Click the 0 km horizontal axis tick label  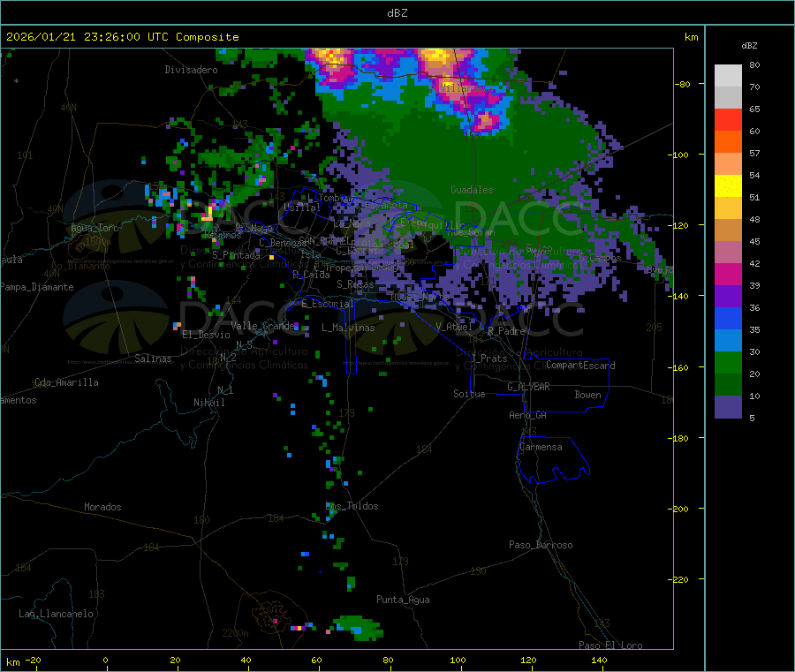[105, 660]
